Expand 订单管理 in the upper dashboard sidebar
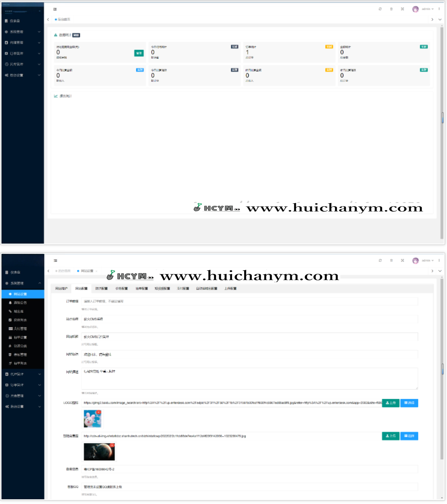Screen dimensions: 447x504 pos(22,53)
